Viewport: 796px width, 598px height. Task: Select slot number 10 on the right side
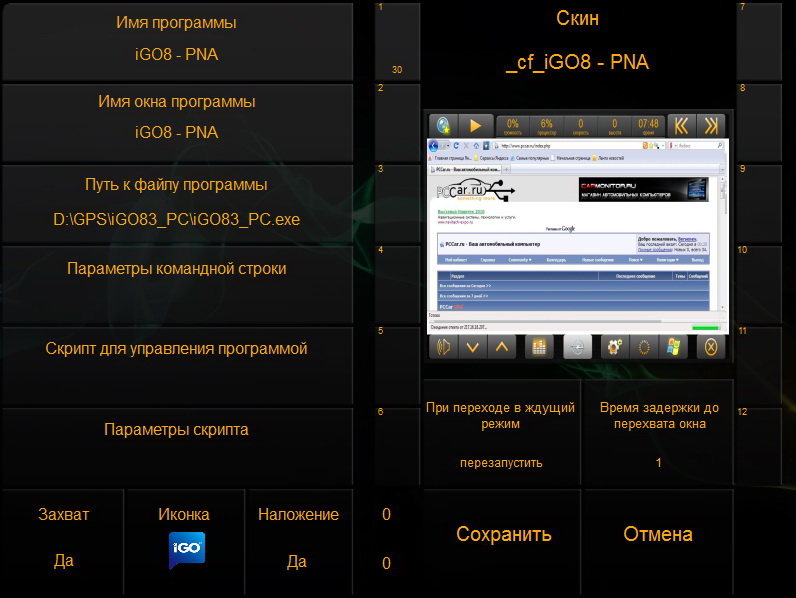click(x=765, y=282)
